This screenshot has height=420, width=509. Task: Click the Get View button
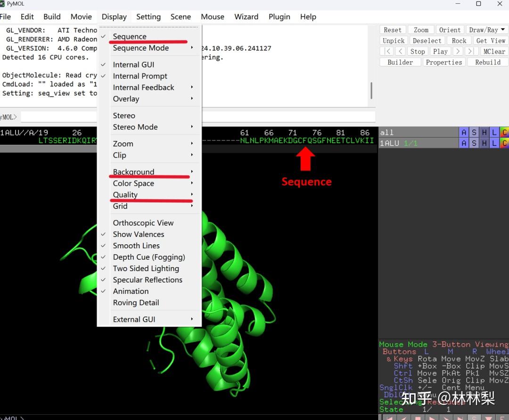pos(491,40)
